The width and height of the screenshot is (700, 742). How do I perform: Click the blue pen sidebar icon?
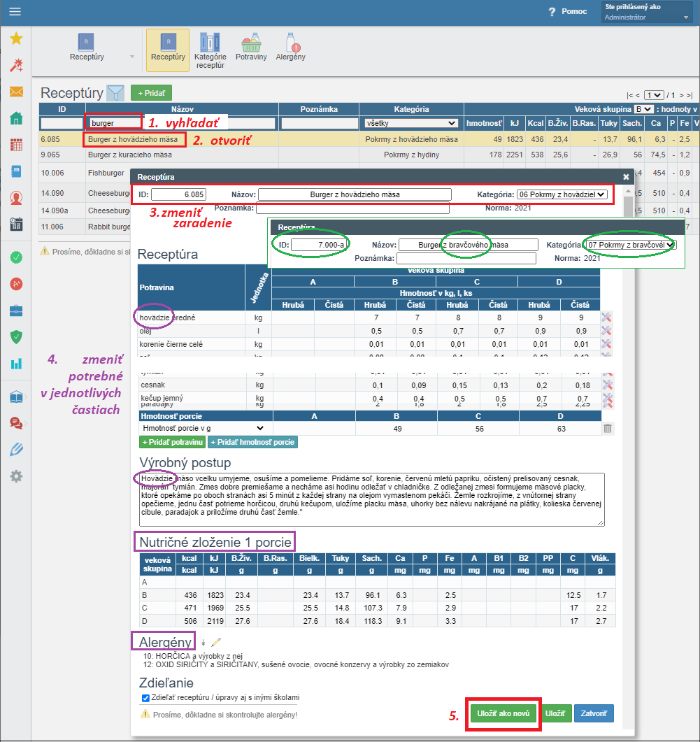tap(16, 450)
